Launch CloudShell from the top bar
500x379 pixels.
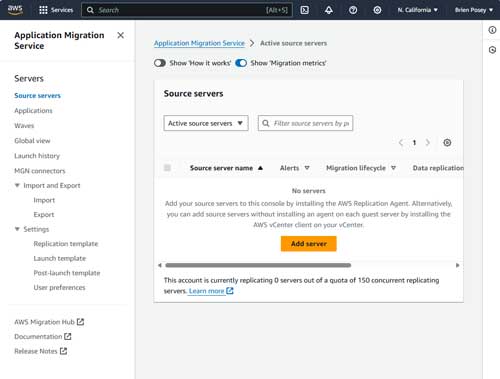[305, 10]
